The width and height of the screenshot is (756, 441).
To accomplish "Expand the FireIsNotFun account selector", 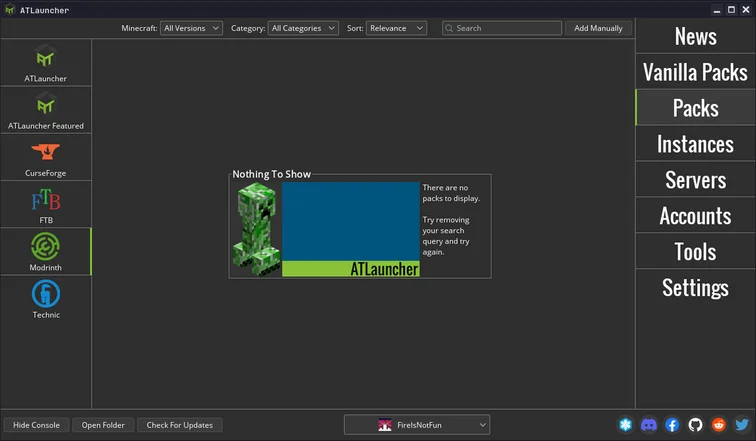I will tap(417, 425).
